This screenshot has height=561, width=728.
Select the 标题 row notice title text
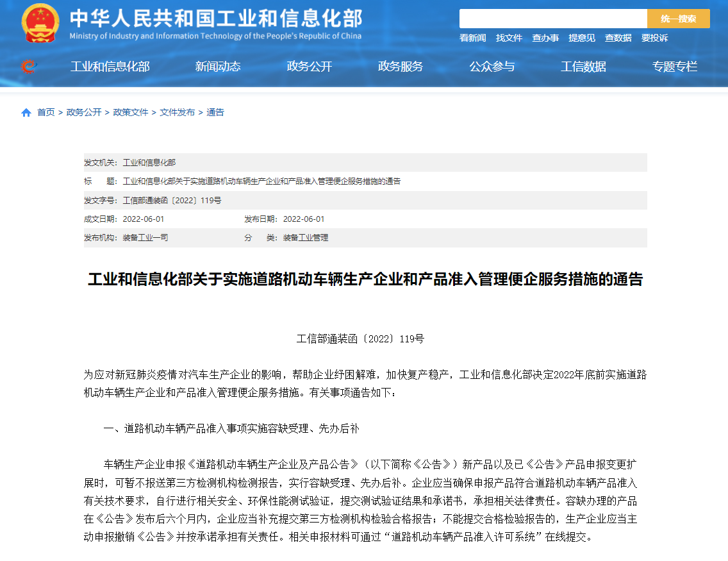261,181
